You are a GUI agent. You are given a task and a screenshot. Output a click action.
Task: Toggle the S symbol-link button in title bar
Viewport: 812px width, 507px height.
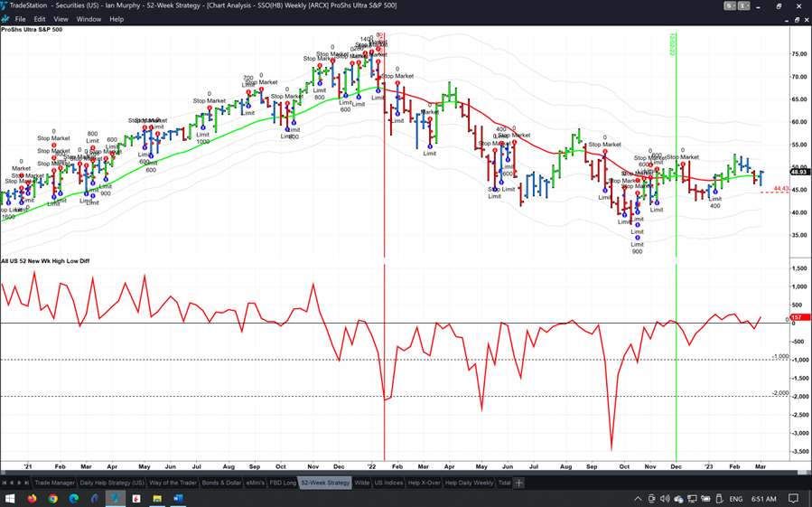[728, 5]
